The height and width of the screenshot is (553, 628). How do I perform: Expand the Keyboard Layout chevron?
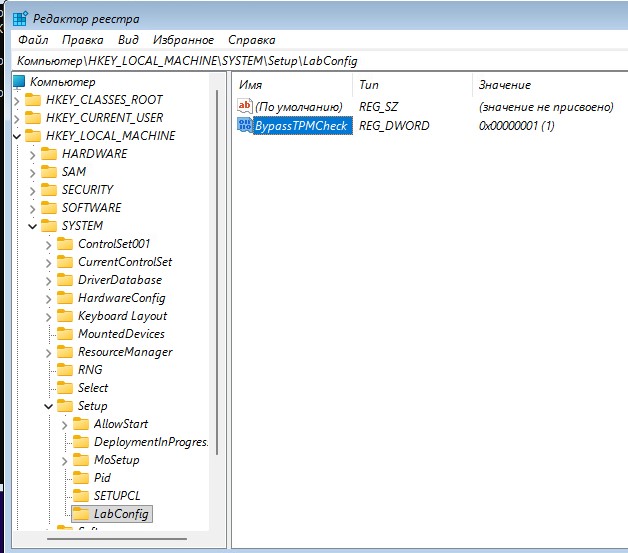48,316
